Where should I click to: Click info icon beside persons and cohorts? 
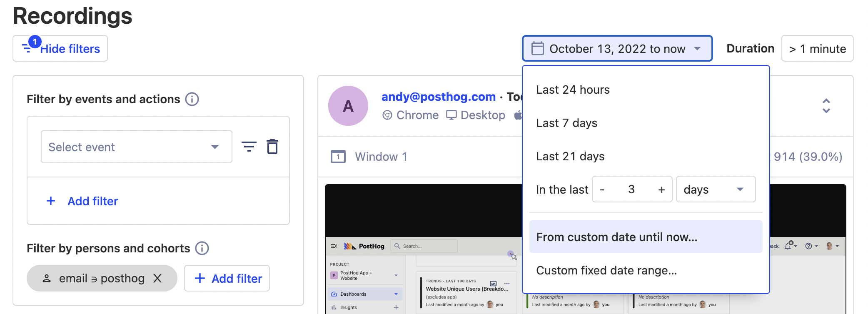(202, 248)
